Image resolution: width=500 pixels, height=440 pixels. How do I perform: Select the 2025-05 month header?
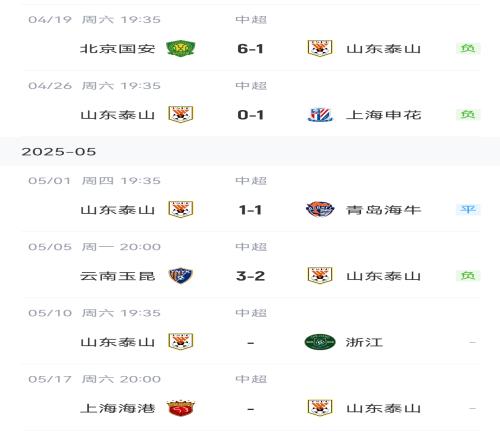click(x=59, y=152)
